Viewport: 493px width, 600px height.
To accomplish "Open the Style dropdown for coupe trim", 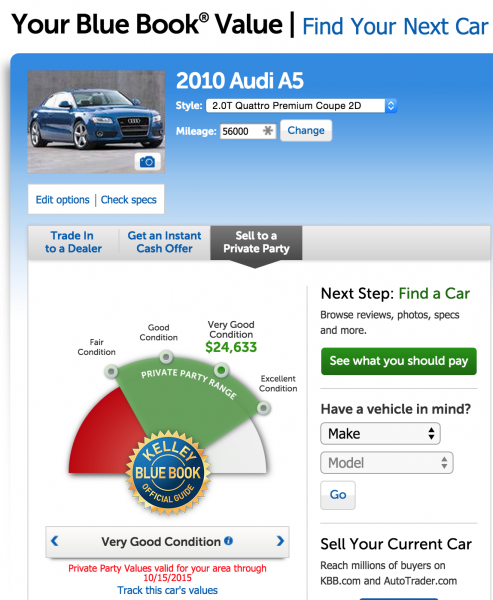I will click(x=301, y=106).
